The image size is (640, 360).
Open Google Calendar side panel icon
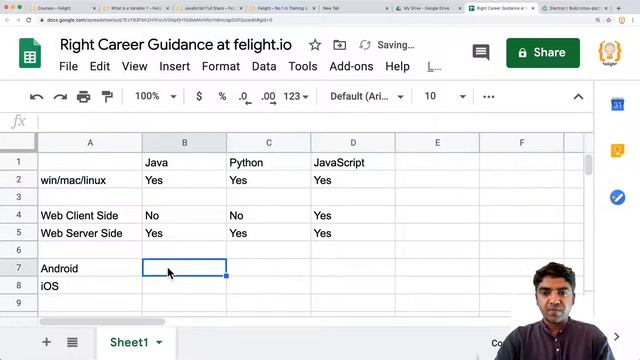coord(617,104)
